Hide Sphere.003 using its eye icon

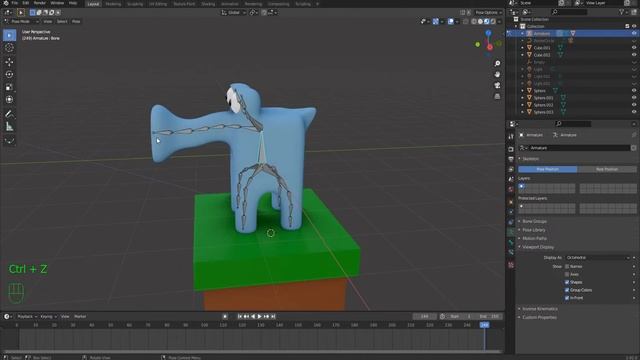(x=634, y=112)
